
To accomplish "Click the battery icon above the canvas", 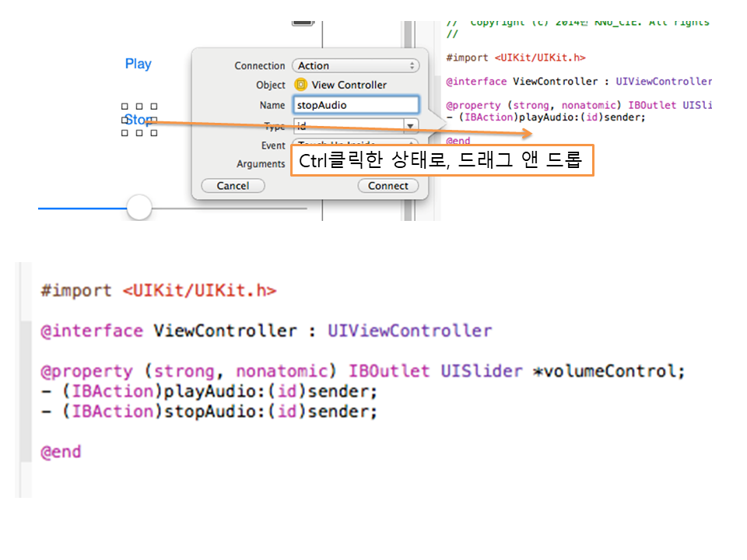I will pos(302,21).
